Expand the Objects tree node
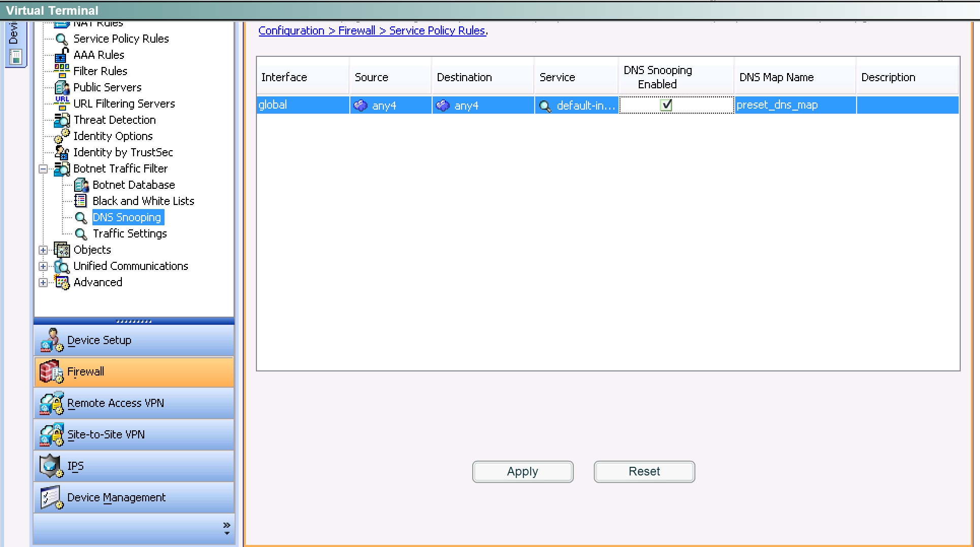Image resolution: width=980 pixels, height=547 pixels. click(x=43, y=250)
